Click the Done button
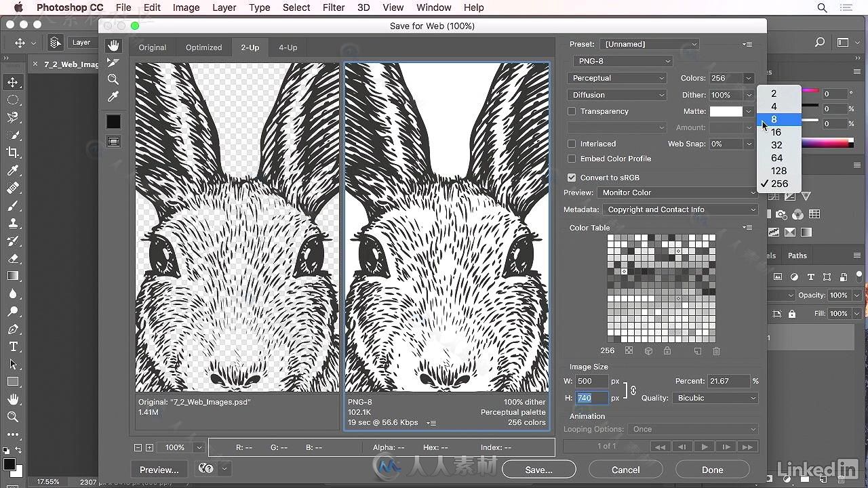 coord(712,470)
